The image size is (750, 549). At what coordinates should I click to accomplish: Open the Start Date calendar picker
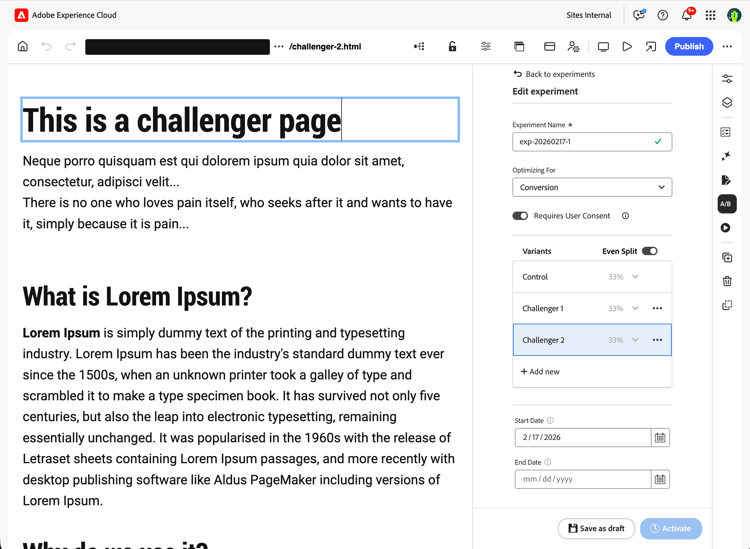coord(660,437)
